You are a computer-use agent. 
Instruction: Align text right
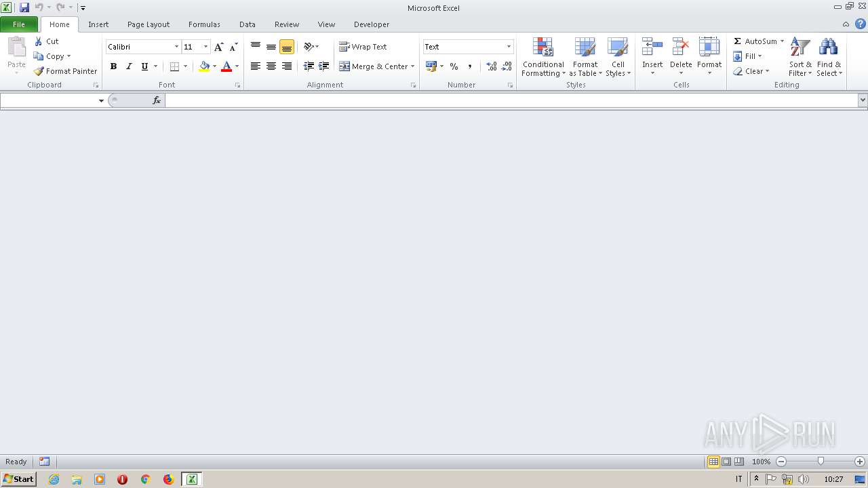[287, 66]
